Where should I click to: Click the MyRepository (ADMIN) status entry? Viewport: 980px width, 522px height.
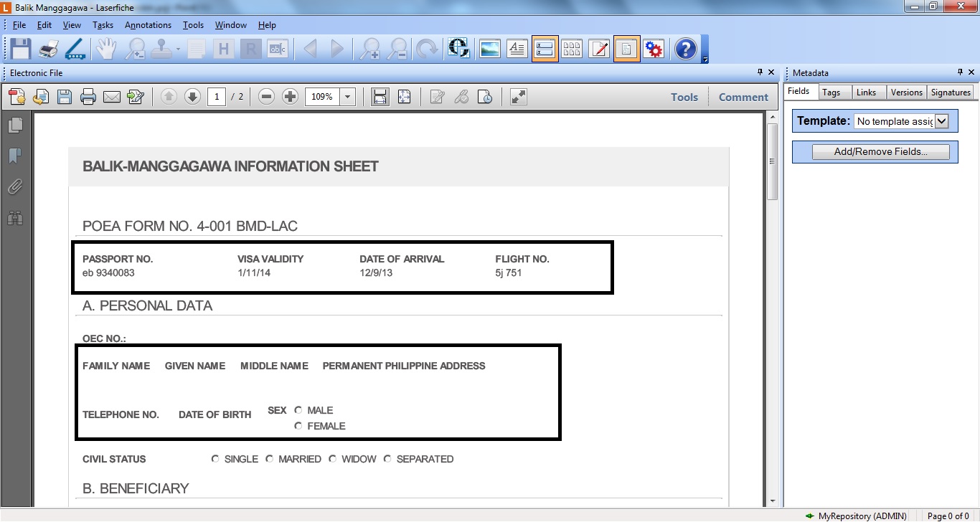857,516
